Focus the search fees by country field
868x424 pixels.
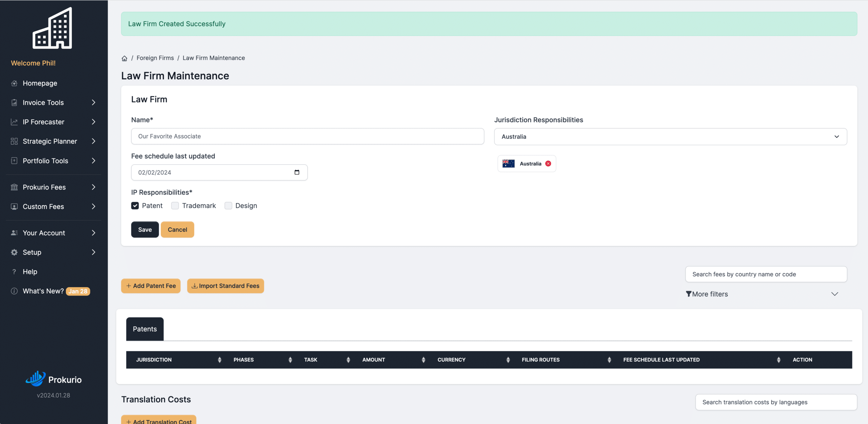point(766,274)
